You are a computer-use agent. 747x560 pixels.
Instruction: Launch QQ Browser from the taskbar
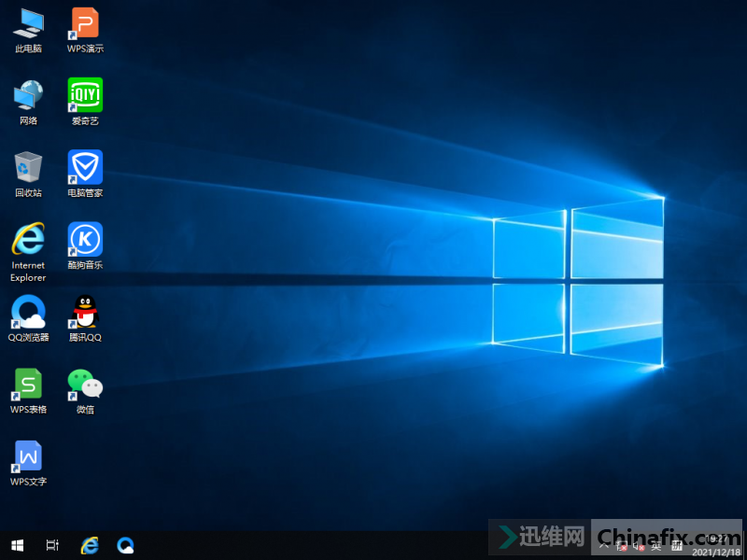click(x=125, y=545)
